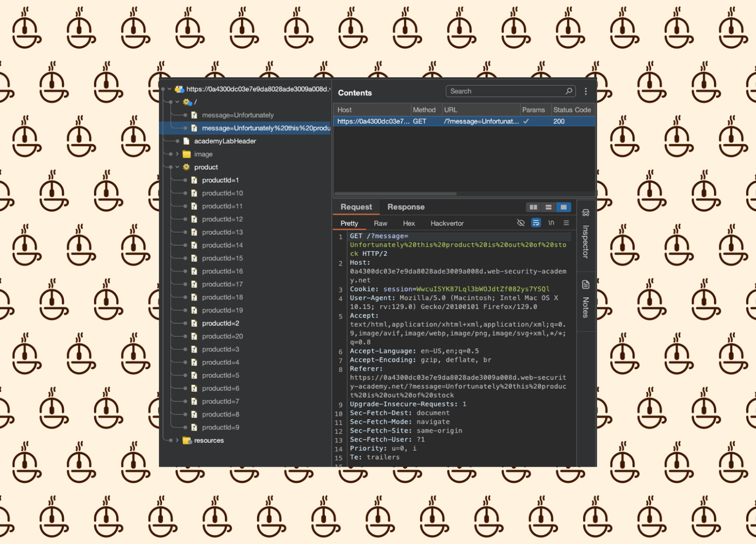Select productId=16 in site map
Viewport: 756px width, 544px height.
(222, 271)
